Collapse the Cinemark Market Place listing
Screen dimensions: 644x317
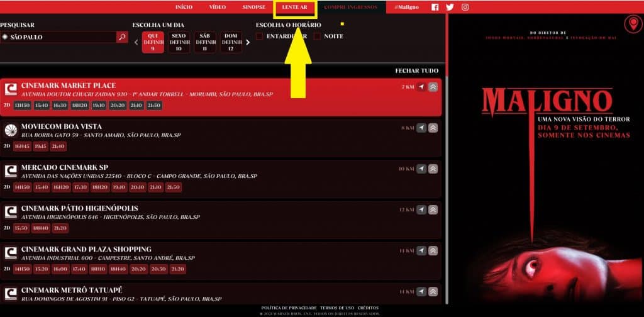click(433, 87)
